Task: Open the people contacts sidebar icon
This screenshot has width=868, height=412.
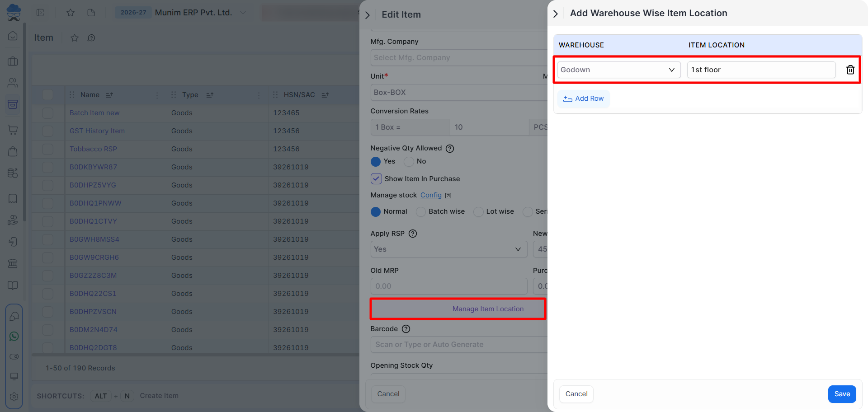Action: pyautogui.click(x=13, y=83)
